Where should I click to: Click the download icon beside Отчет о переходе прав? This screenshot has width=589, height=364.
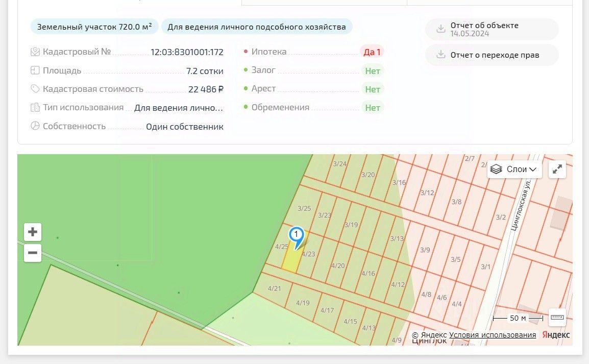(441, 55)
